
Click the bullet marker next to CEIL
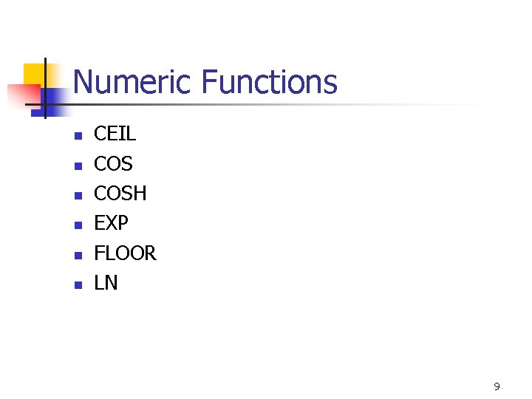point(76,136)
